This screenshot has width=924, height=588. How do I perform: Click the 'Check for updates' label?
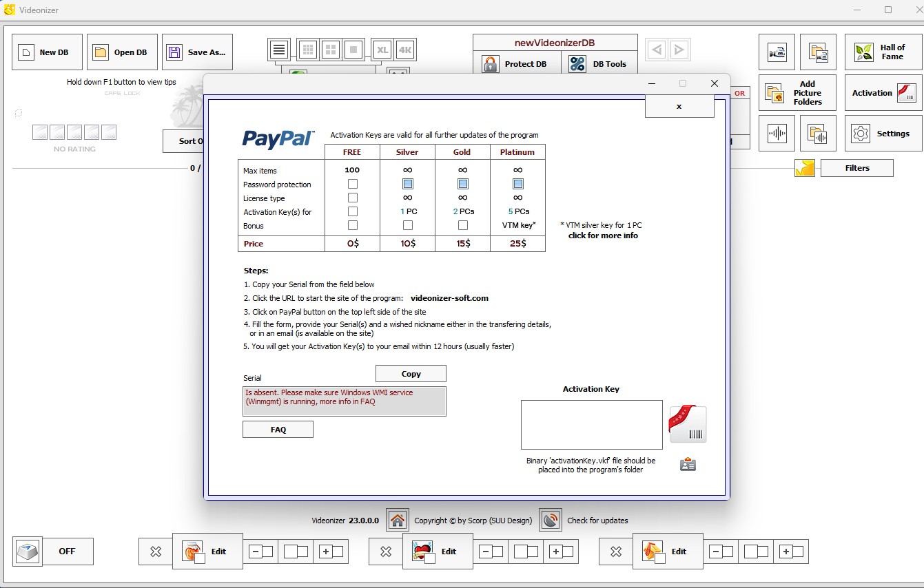[x=597, y=521]
